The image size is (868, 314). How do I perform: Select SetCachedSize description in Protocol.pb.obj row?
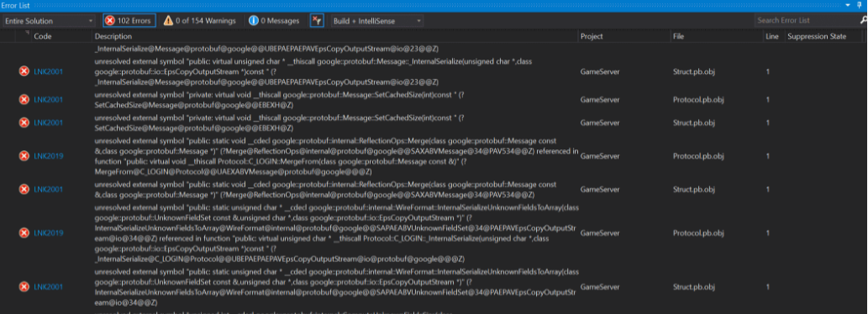280,100
